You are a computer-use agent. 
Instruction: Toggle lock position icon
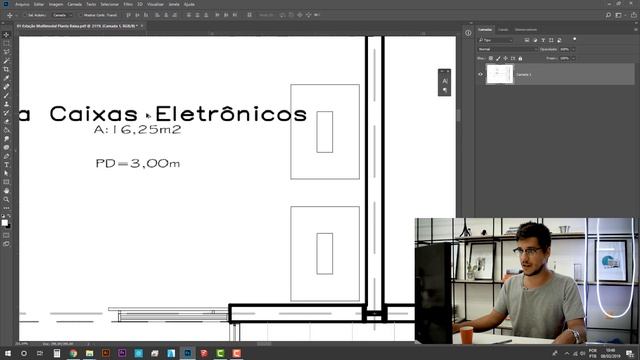click(505, 58)
